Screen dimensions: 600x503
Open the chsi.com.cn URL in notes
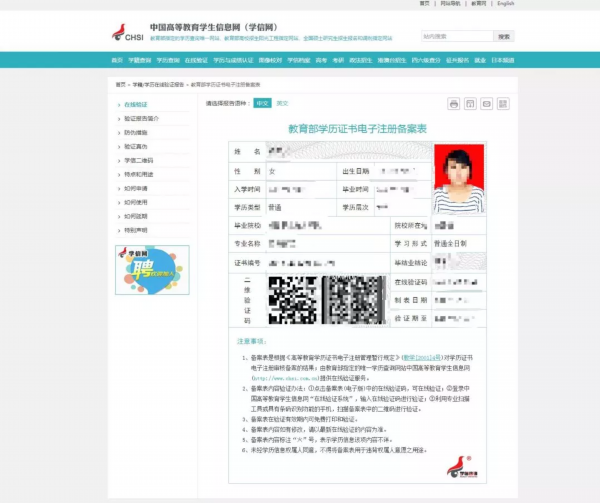[x=285, y=378]
